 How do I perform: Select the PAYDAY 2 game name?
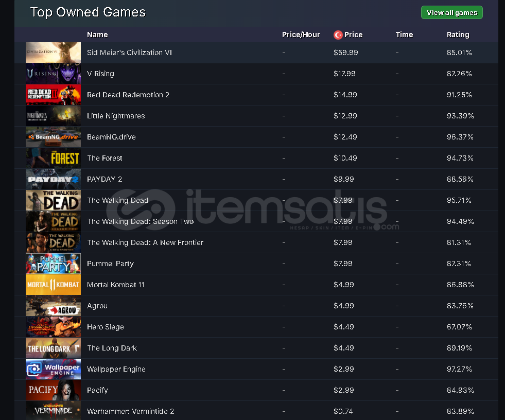[x=105, y=179]
